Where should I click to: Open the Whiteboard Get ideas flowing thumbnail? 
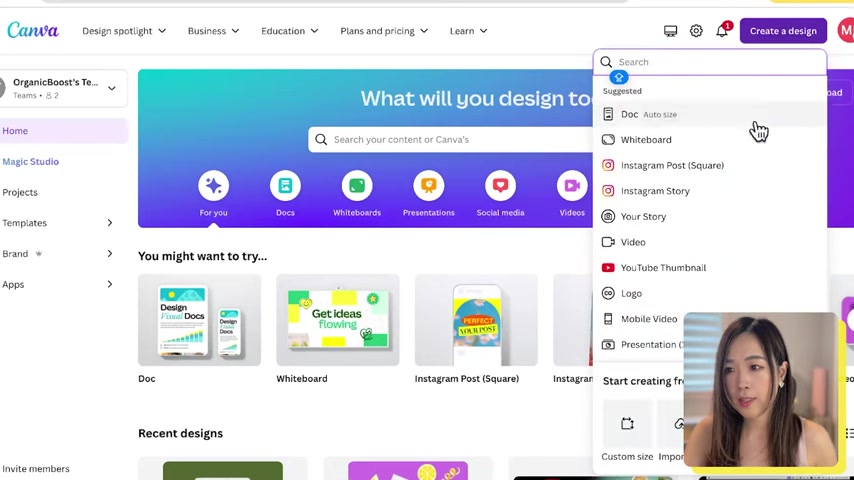click(x=338, y=320)
